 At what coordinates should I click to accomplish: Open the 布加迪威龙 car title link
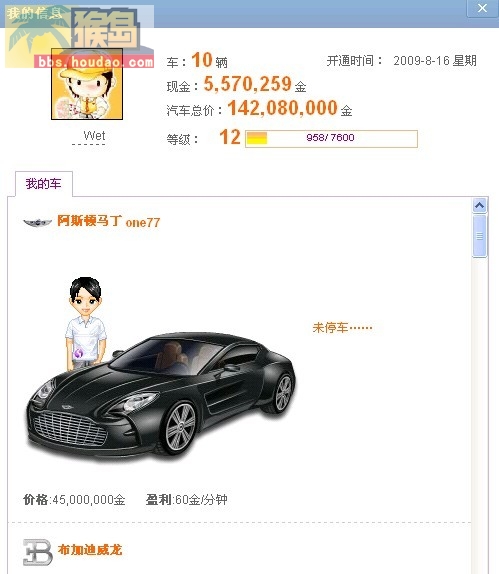(x=90, y=550)
